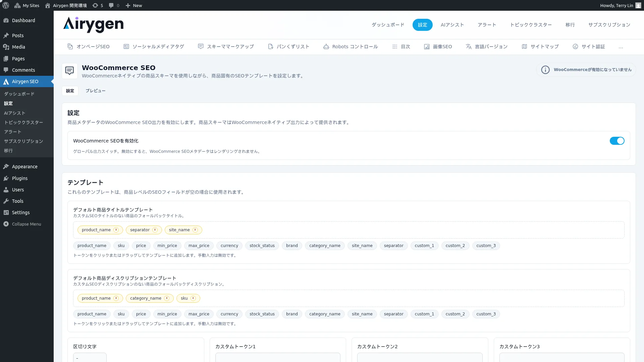Click the 区切り文字 input field

(x=90, y=357)
